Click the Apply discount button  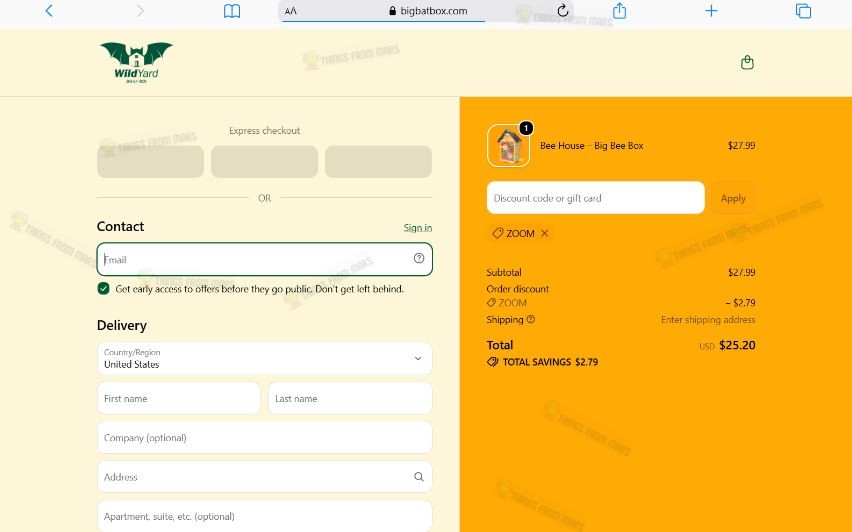point(733,198)
